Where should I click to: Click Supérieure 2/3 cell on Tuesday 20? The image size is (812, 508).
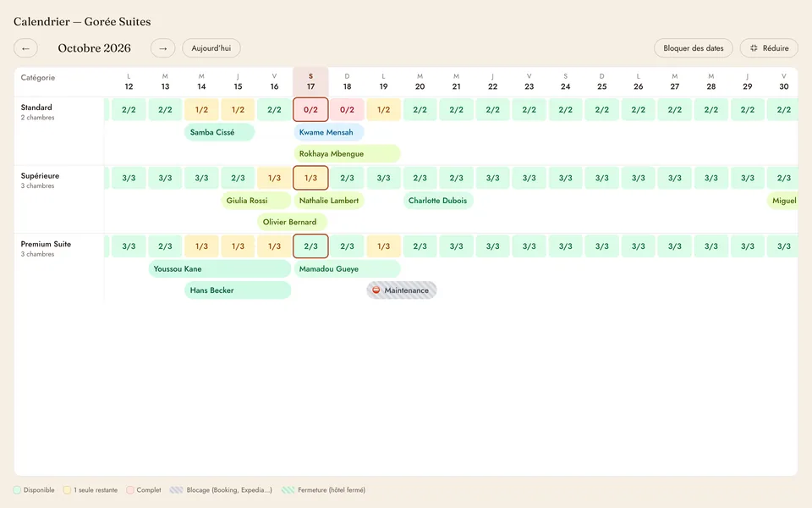pos(420,178)
